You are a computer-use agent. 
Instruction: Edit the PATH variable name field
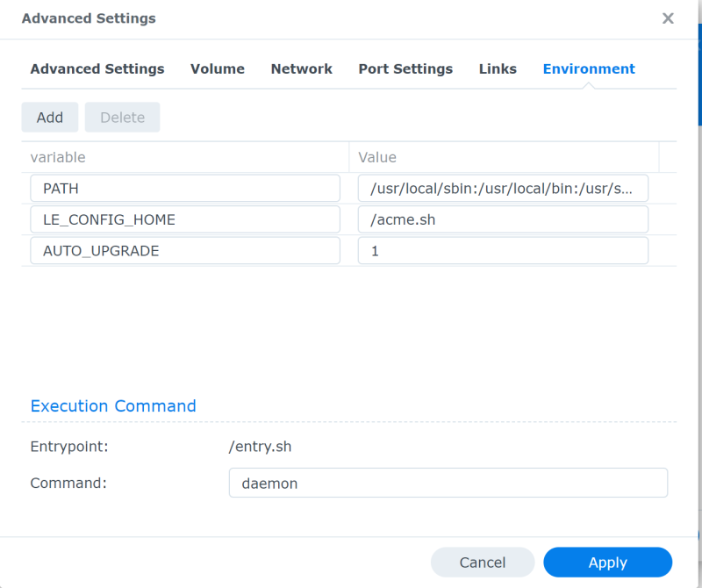(185, 189)
